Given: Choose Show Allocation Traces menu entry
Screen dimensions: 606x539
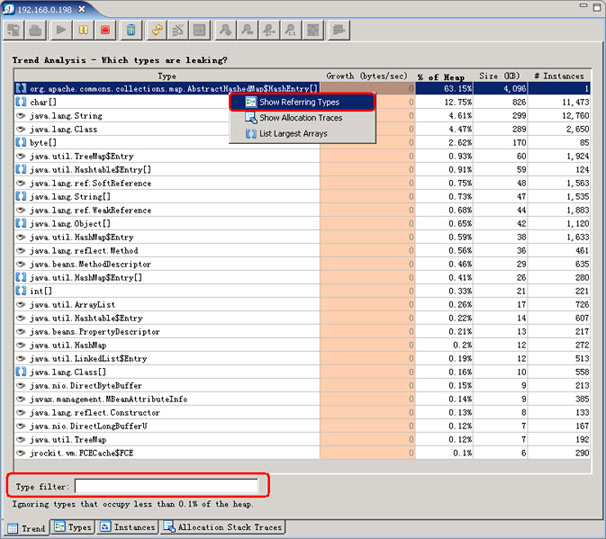Looking at the screenshot, I should point(302,118).
